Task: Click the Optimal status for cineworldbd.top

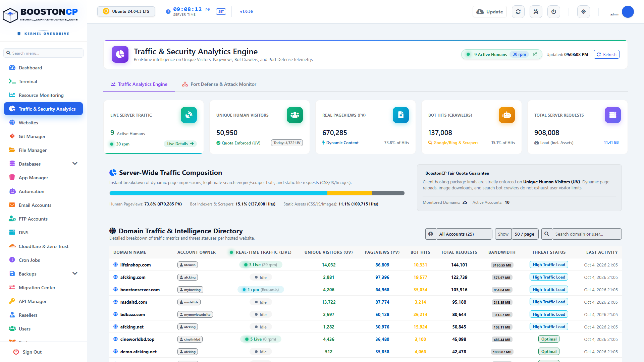Action: [x=549, y=339]
